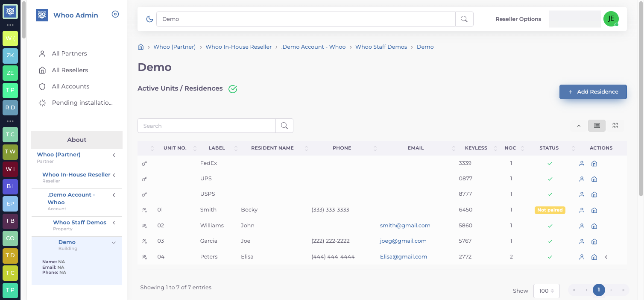This screenshot has width=644, height=300.
Task: Click email link smith@gmail.com
Action: coord(405,226)
